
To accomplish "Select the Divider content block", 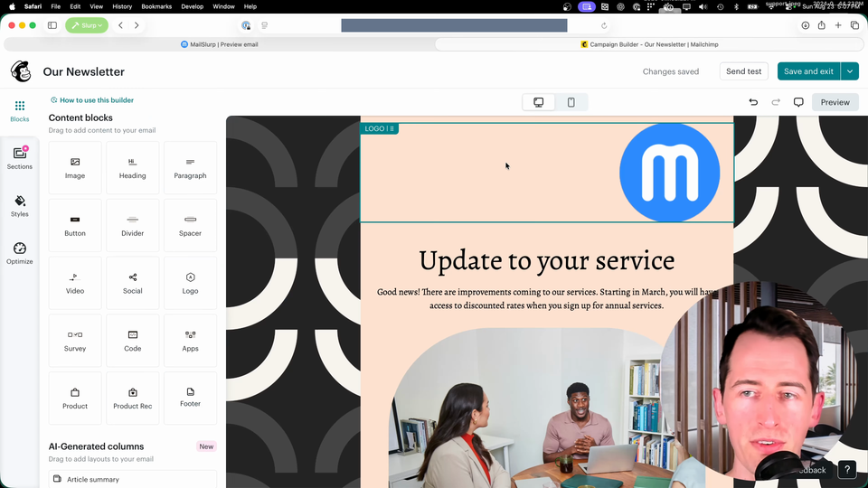I will click(132, 225).
